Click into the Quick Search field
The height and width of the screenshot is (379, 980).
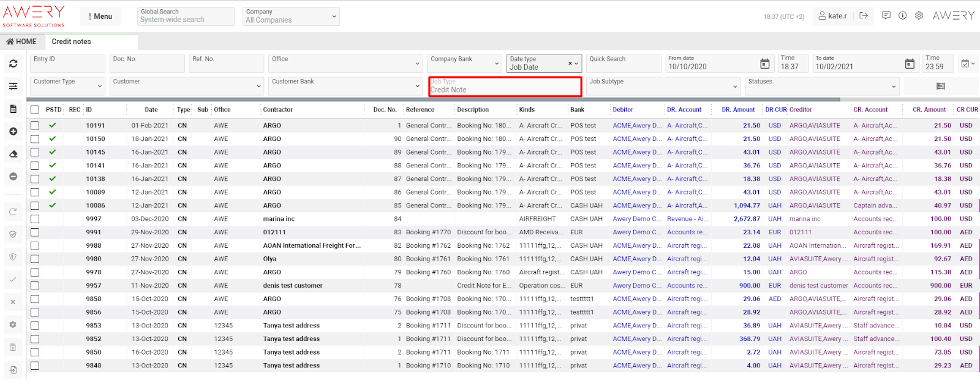pyautogui.click(x=624, y=64)
